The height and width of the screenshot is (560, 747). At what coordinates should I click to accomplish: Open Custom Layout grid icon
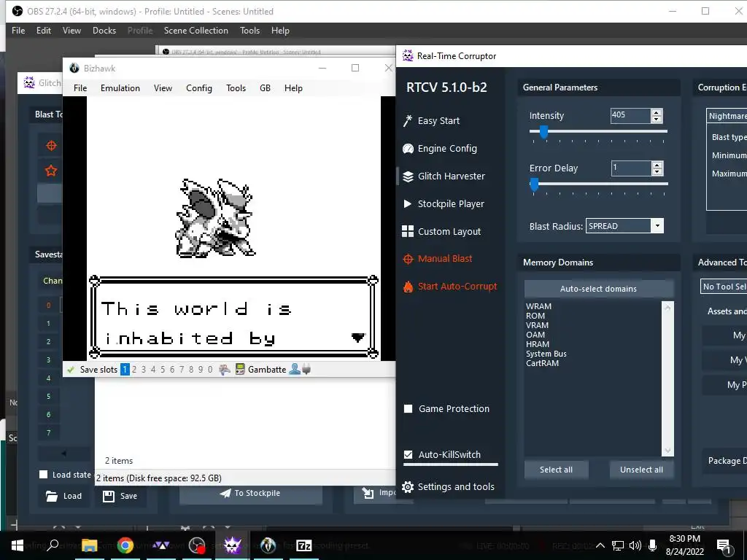tap(408, 231)
